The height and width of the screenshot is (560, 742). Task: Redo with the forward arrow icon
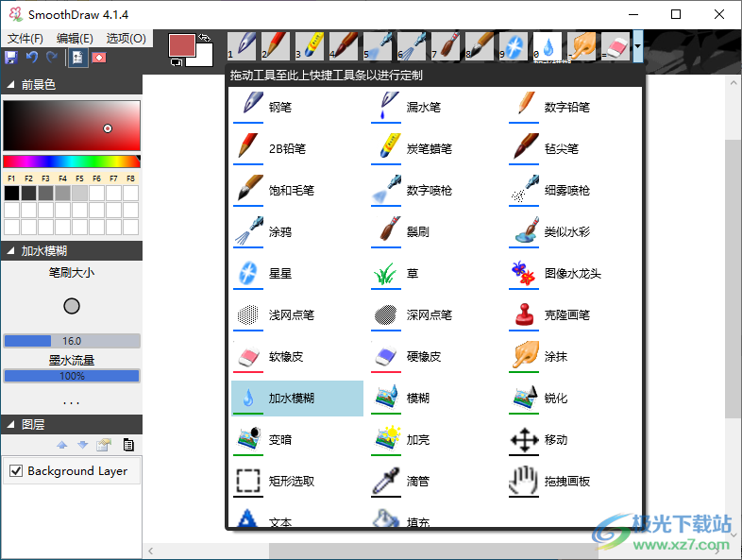point(52,58)
